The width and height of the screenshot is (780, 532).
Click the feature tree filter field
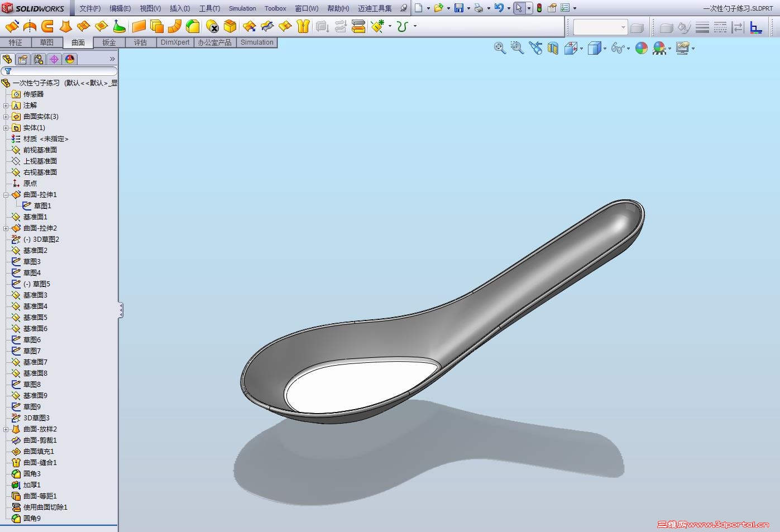coord(59,71)
